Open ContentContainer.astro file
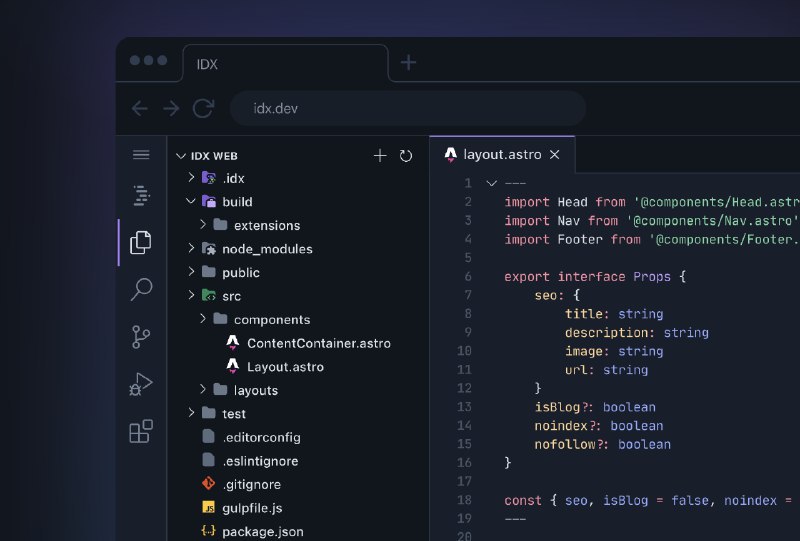The height and width of the screenshot is (541, 800). [318, 343]
